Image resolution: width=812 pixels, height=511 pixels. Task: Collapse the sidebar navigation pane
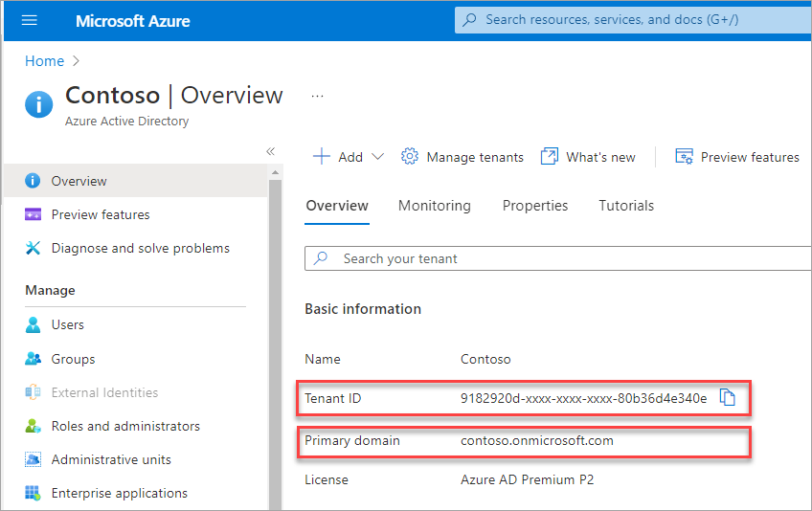click(x=270, y=151)
